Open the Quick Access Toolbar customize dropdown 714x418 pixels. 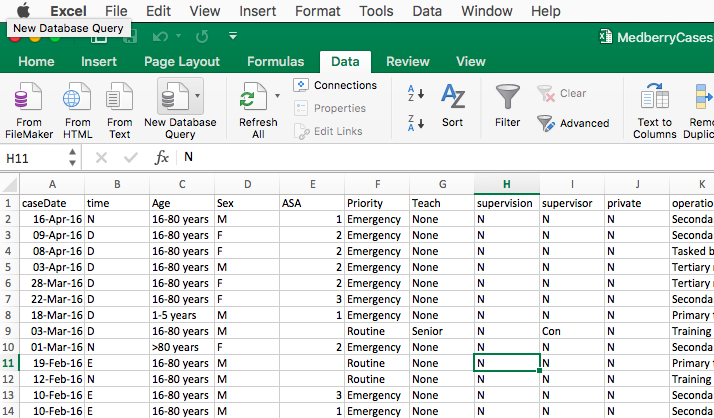232,36
